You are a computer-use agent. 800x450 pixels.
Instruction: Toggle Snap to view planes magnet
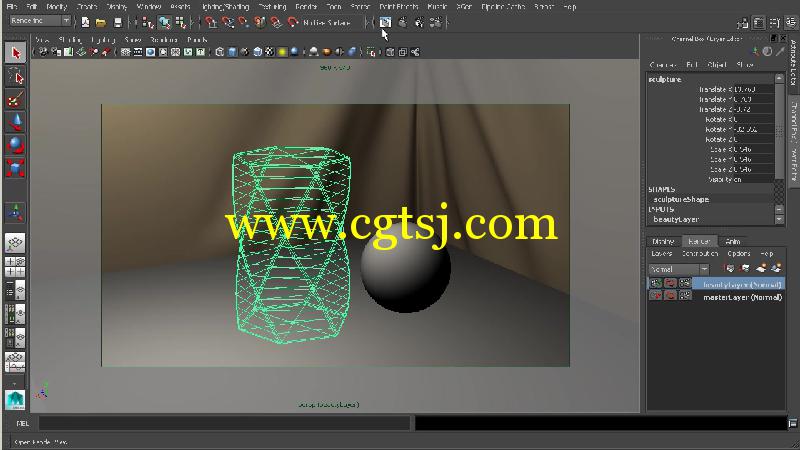[x=277, y=22]
